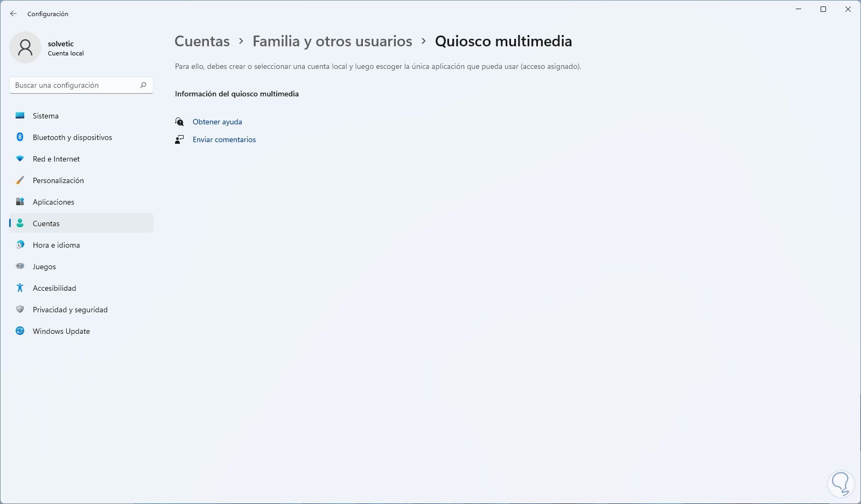Viewport: 861px width, 504px height.
Task: Click the Aplicaciones icon in sidebar
Action: [x=20, y=202]
